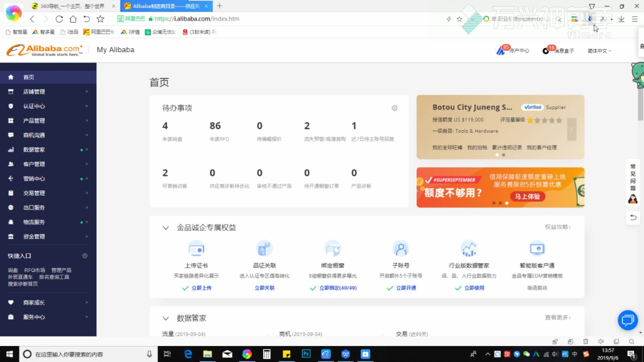
Task: Click the 绑定橱窗 icon
Action: point(332,249)
